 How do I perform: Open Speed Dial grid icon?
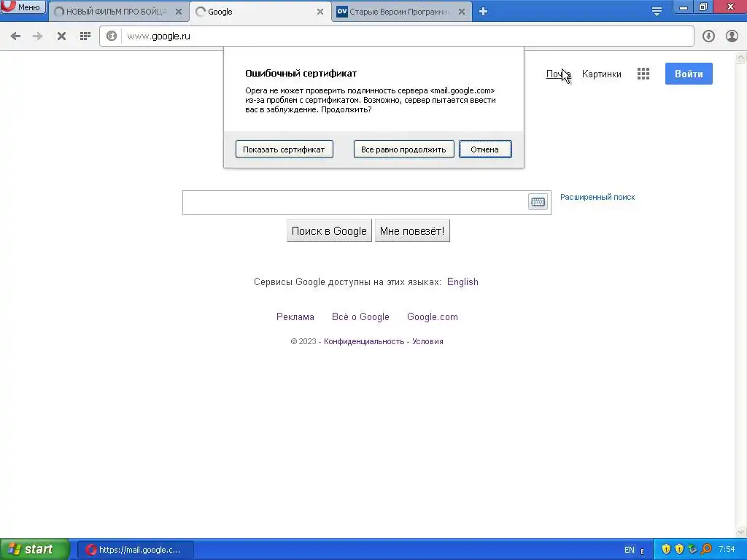pos(85,36)
